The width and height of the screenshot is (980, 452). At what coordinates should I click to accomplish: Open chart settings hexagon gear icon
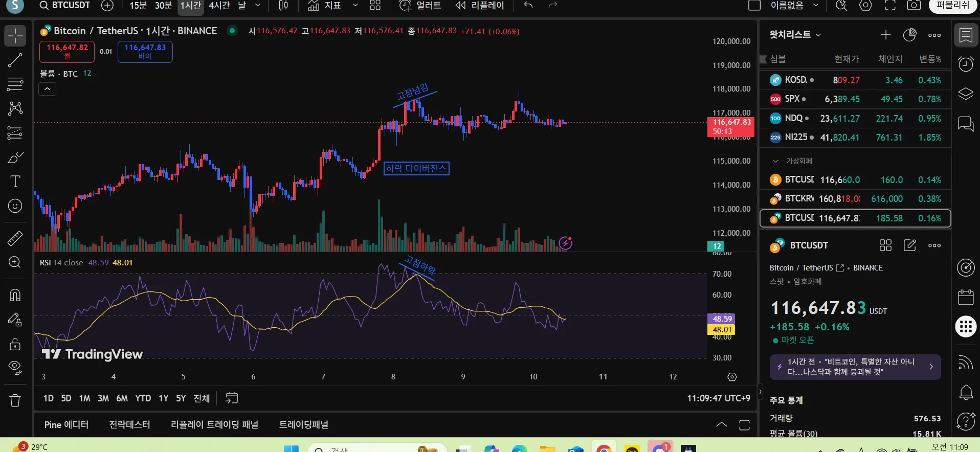point(865,6)
